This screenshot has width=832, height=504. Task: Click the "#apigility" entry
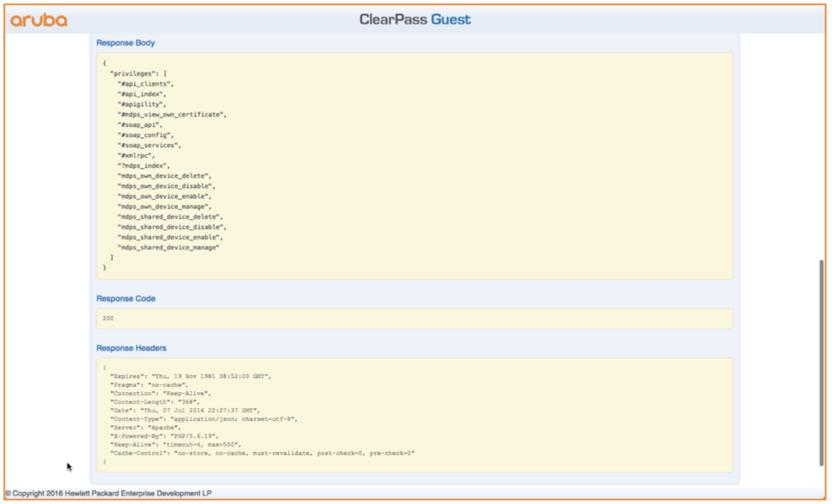pyautogui.click(x=141, y=104)
